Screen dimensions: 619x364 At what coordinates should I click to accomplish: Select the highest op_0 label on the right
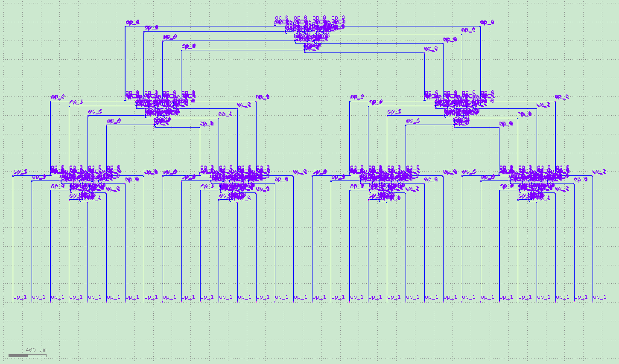pos(487,22)
